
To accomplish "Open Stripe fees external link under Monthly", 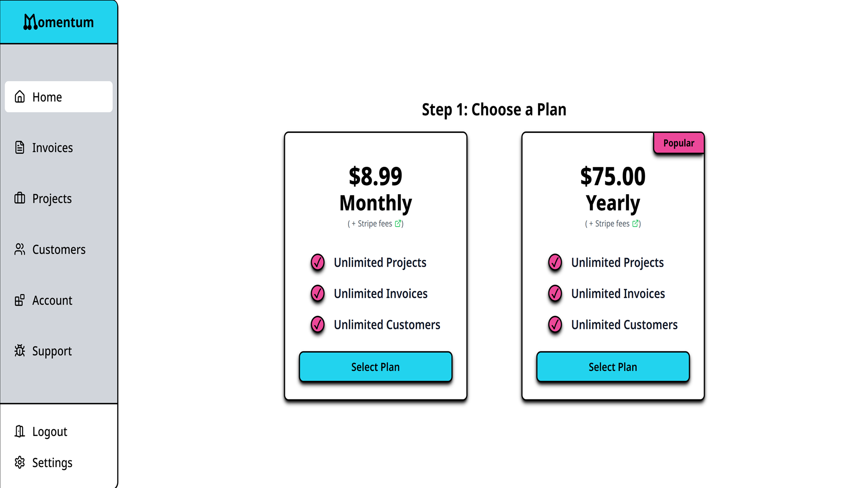I will [x=398, y=223].
